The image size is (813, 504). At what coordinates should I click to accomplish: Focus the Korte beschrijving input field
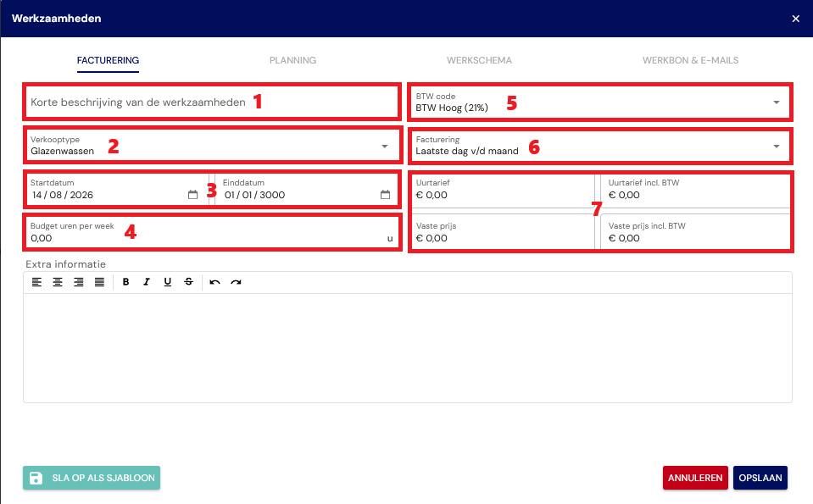coord(212,102)
